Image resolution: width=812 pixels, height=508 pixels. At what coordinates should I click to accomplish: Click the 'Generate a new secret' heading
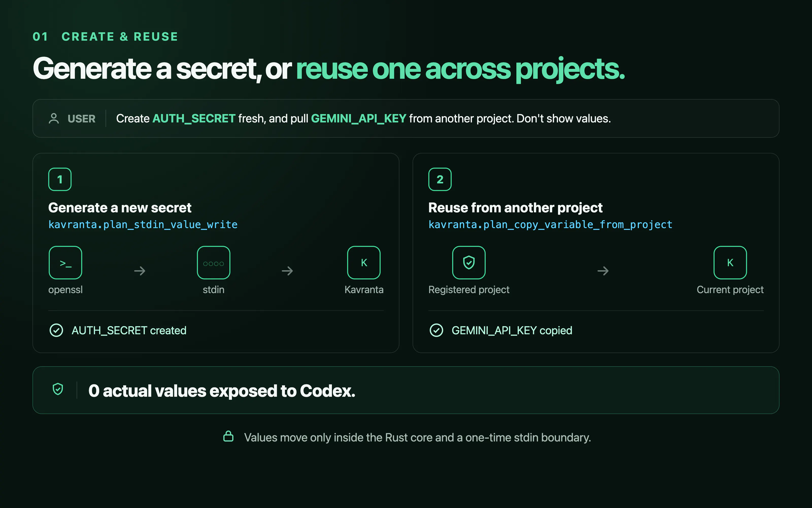coord(120,208)
